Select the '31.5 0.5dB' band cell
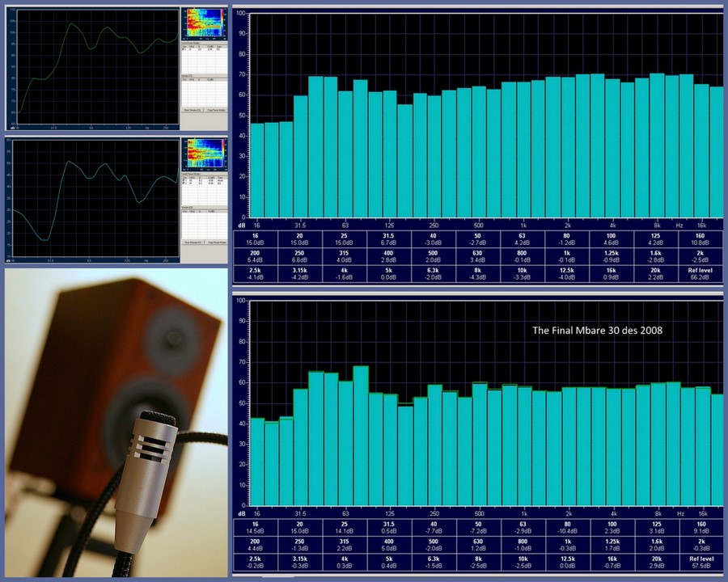Viewport: 728px width, 582px height. pyautogui.click(x=388, y=528)
